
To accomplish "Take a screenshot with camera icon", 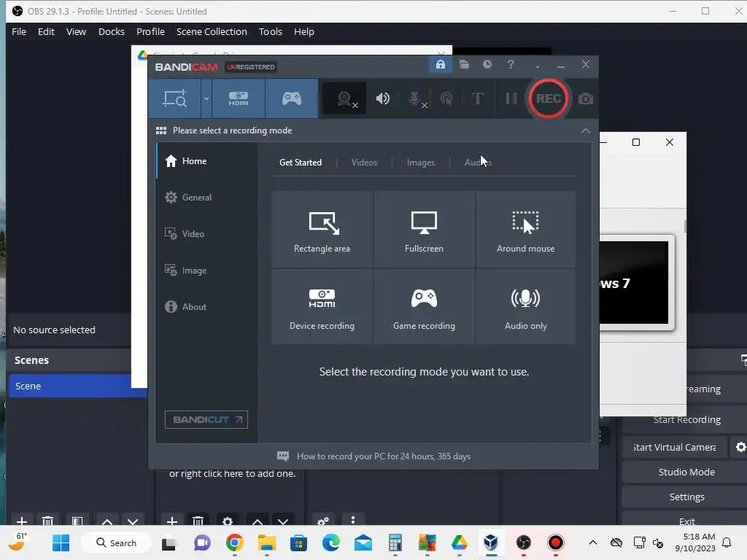I will point(586,98).
